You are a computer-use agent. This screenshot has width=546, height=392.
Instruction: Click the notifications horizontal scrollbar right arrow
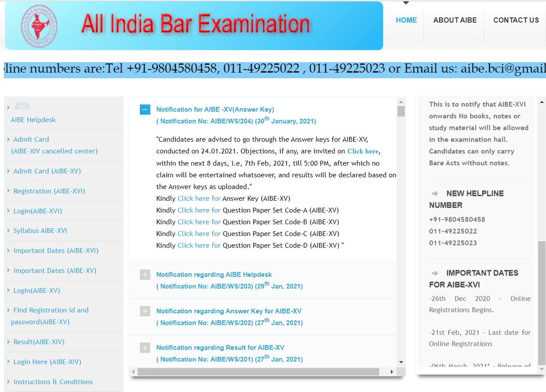tap(391, 372)
